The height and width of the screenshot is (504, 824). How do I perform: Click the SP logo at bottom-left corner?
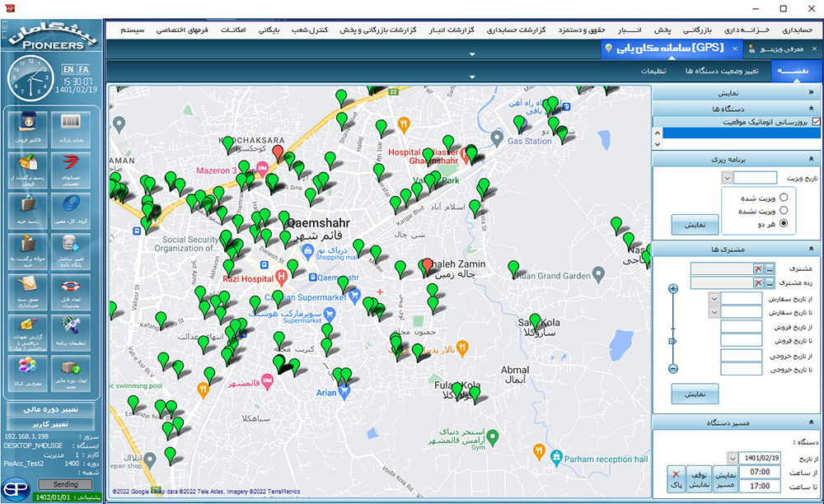tap(15, 489)
